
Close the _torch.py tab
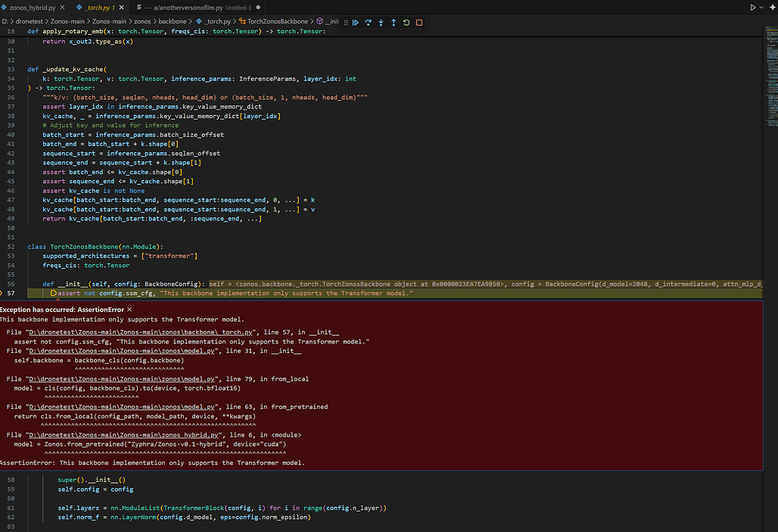[122, 8]
